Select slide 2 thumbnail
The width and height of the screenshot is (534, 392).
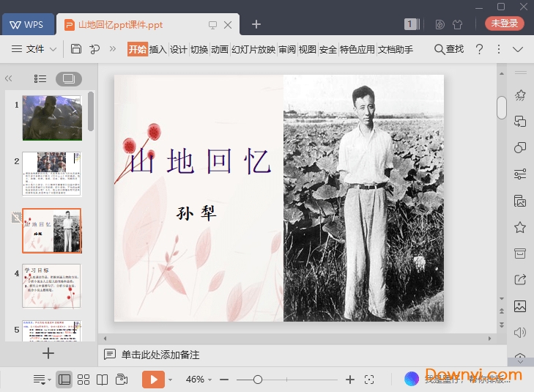coord(52,174)
